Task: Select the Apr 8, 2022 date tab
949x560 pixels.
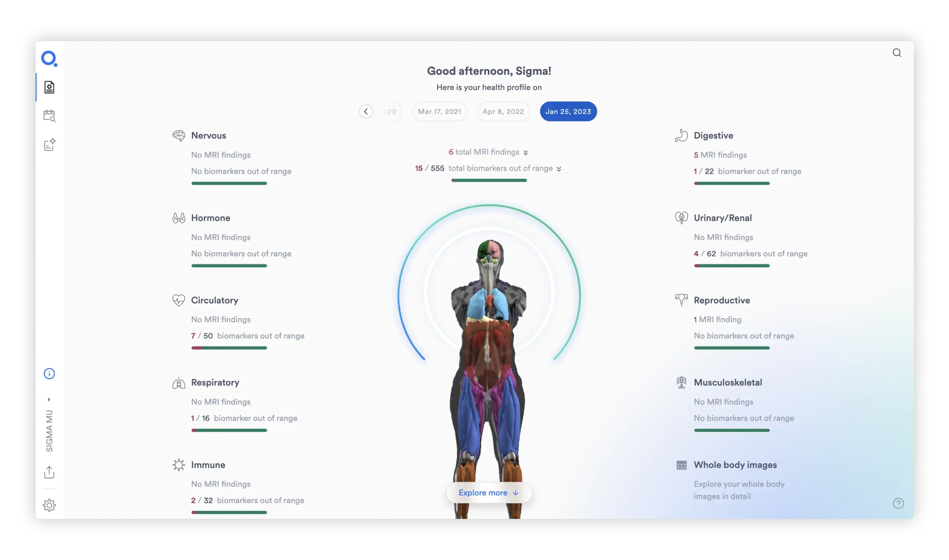Action: point(503,111)
